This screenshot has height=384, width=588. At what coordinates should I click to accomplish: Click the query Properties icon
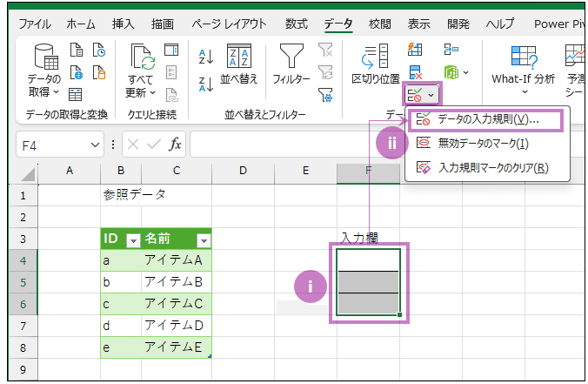click(171, 72)
